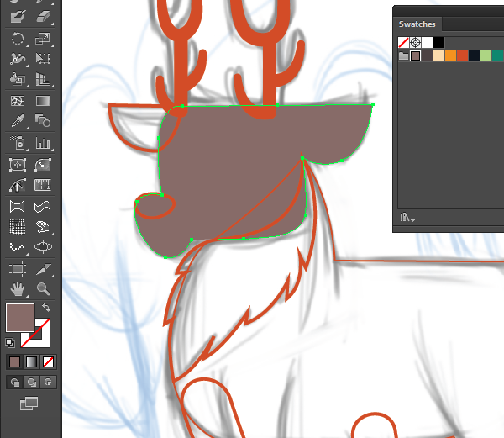The height and width of the screenshot is (438, 504).
Task: Select the halftone dots tool
Action: point(18,227)
